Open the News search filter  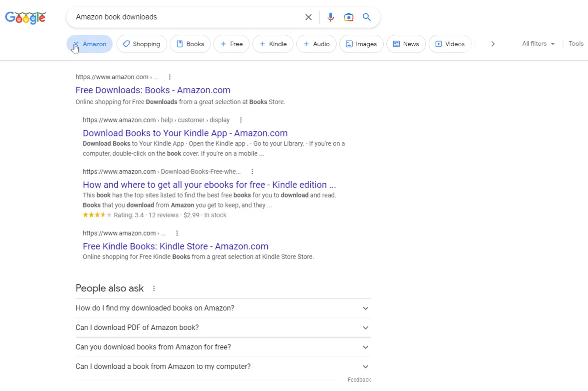(406, 44)
